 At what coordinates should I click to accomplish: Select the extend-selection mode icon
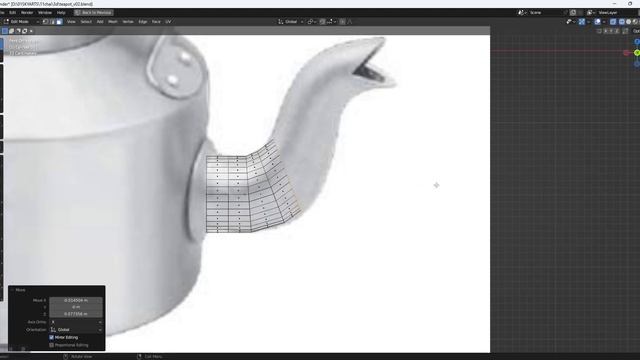[11, 31]
